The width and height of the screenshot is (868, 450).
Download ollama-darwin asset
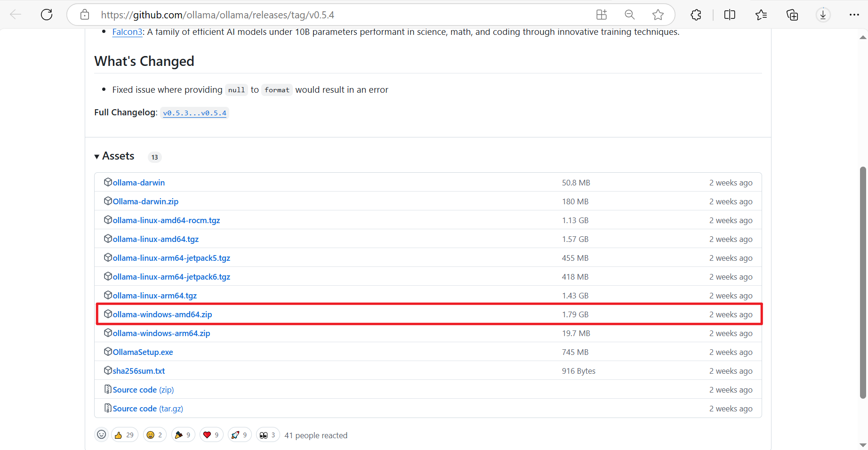(x=139, y=183)
